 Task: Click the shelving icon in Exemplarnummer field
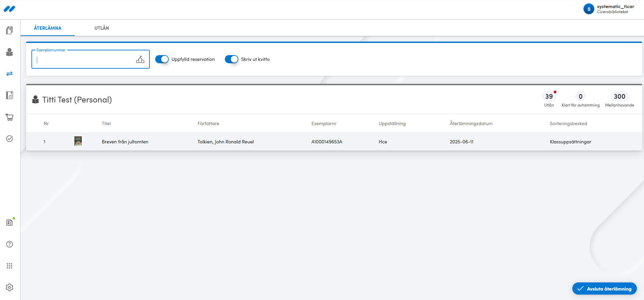(x=140, y=60)
